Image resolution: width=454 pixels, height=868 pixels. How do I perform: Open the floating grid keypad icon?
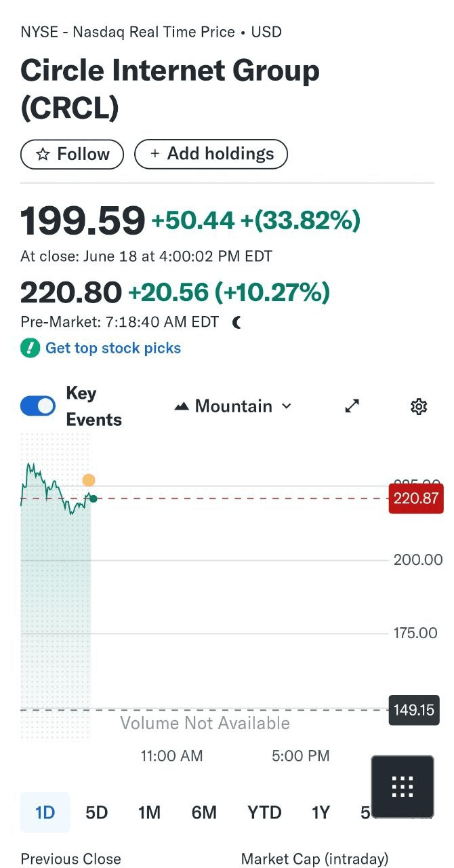pos(403,787)
